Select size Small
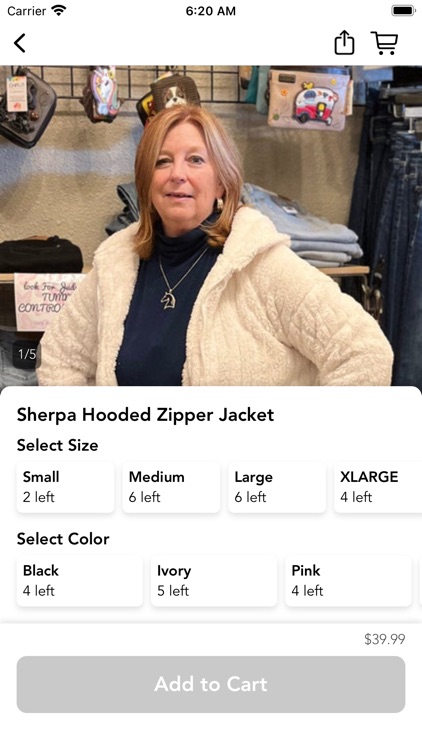This screenshot has height=750, width=422. pyautogui.click(x=66, y=487)
